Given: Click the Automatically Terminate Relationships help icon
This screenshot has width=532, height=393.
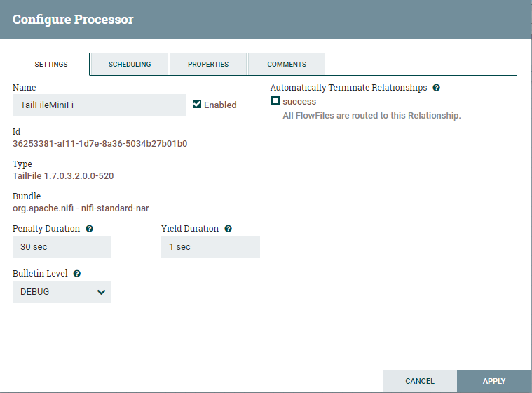Looking at the screenshot, I should point(436,88).
